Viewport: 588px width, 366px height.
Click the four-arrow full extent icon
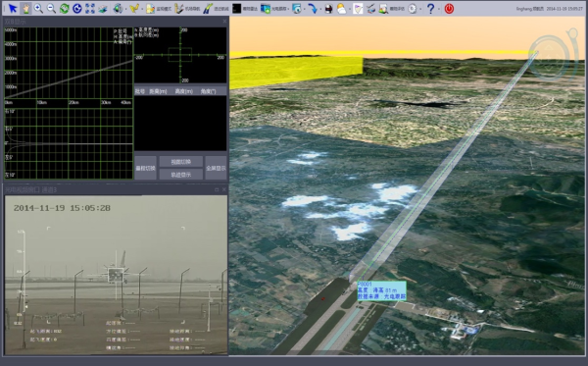coord(90,8)
